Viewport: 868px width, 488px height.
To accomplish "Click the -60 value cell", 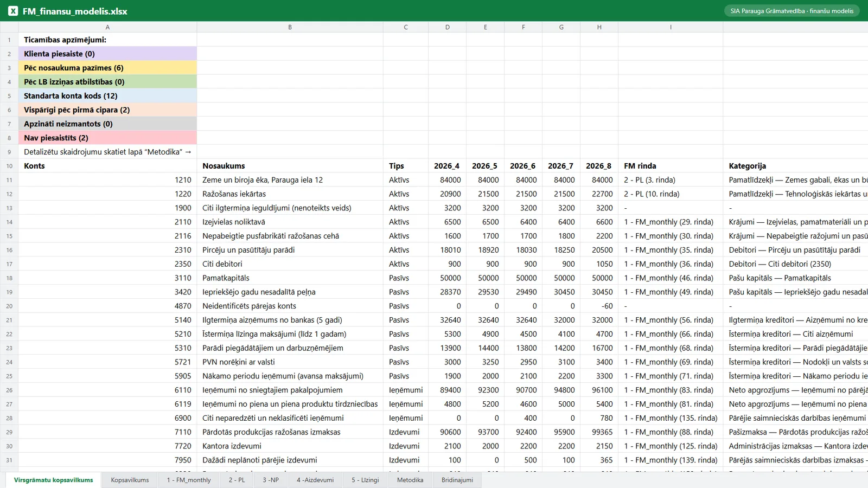I will coord(599,306).
